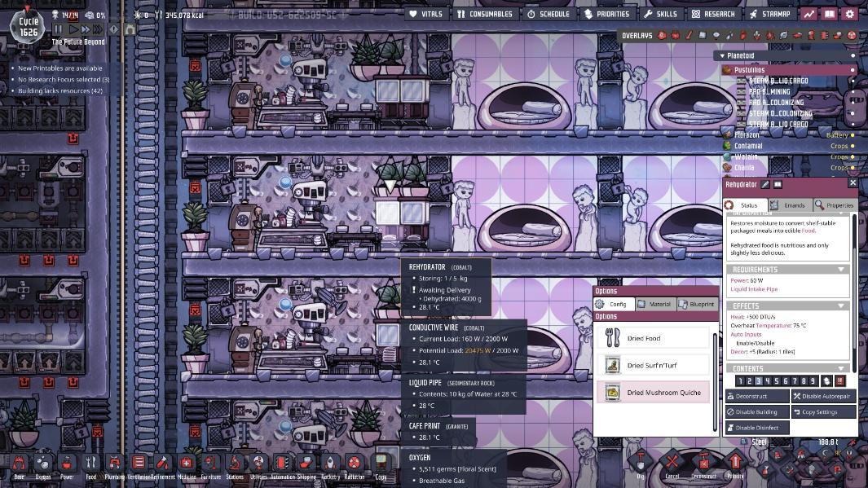Select the Cancel tool
868x488 pixels.
point(672,460)
